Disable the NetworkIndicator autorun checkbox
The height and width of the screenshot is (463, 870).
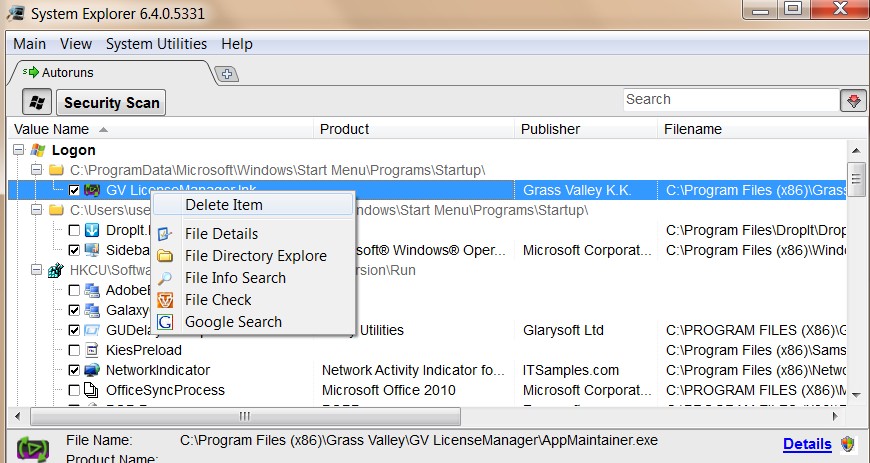[x=74, y=370]
